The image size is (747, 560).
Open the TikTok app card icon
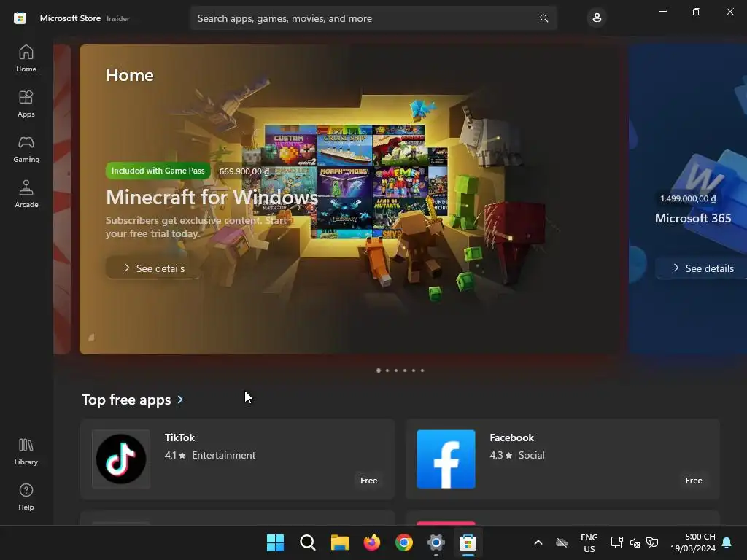point(121,459)
